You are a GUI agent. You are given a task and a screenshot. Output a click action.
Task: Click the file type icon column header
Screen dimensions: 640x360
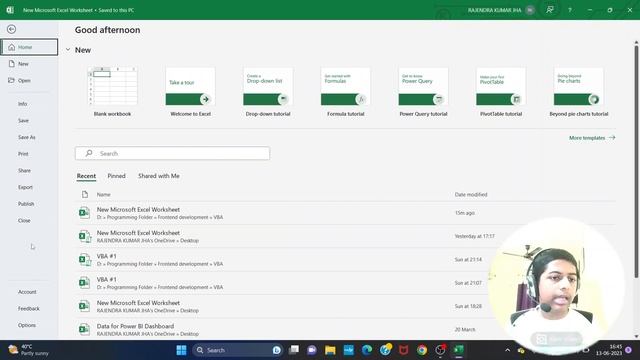click(85, 194)
